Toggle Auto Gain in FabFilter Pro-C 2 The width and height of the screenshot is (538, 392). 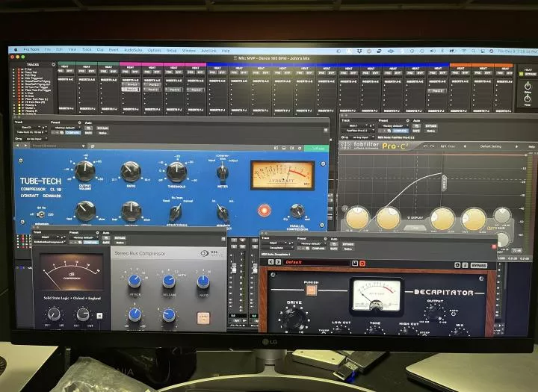click(496, 228)
